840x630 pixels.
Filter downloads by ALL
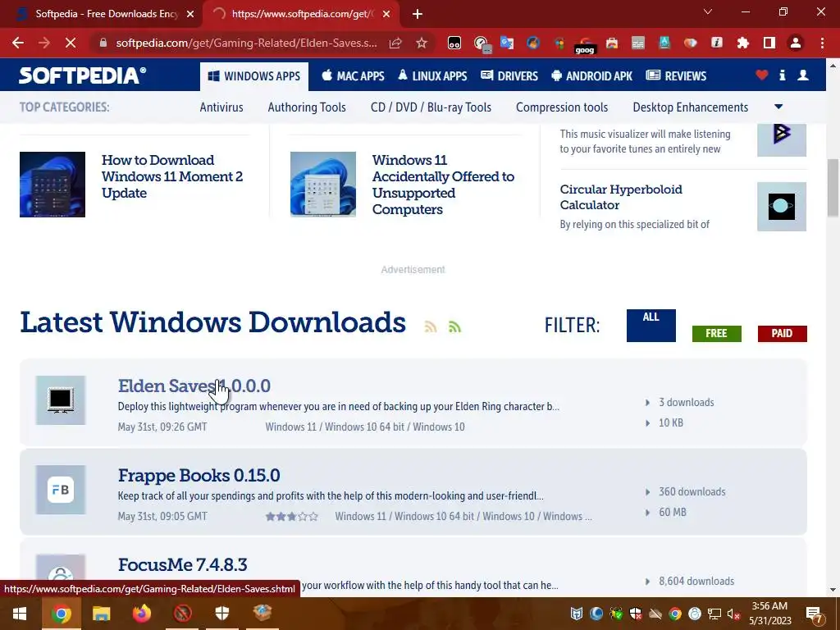tap(651, 325)
